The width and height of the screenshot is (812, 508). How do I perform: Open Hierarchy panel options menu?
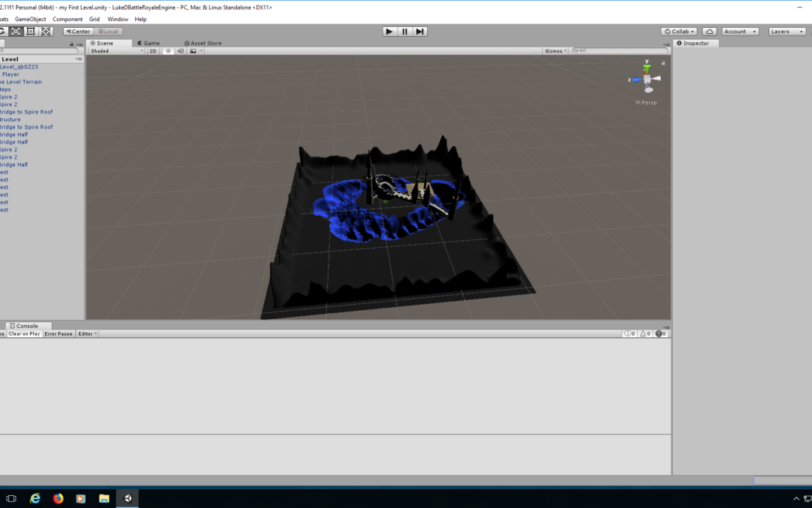(79, 44)
